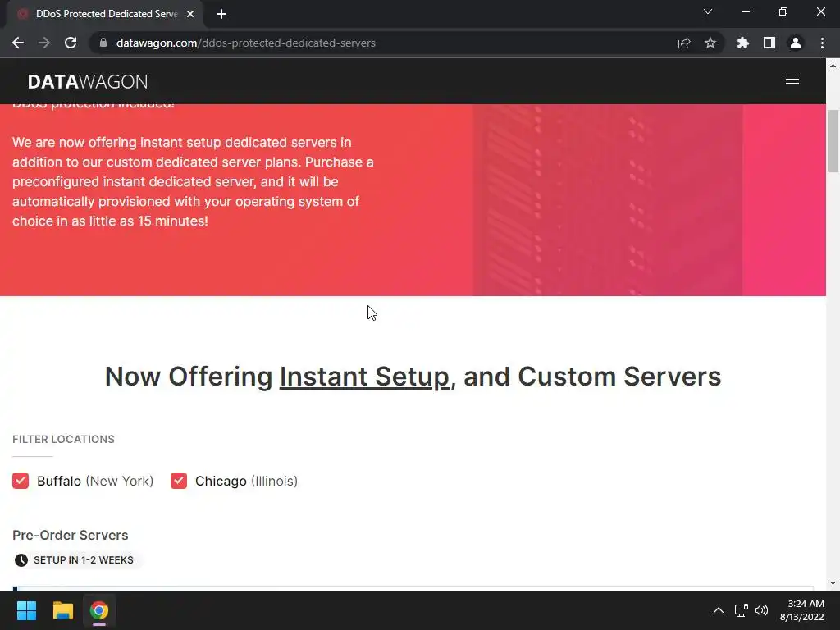This screenshot has width=840, height=630.
Task: Open the clock and date flyout
Action: [x=802, y=610]
